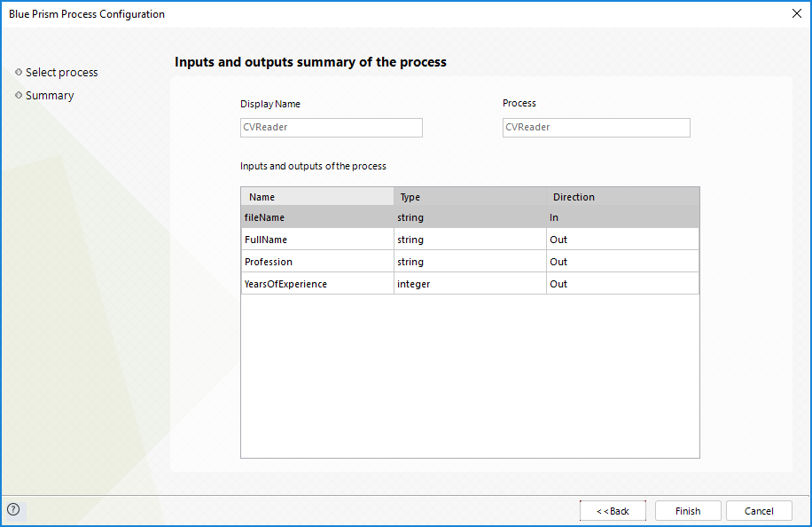Close the Blue Prism Process Configuration dialog
Viewport: 812px width, 527px height.
(796, 13)
